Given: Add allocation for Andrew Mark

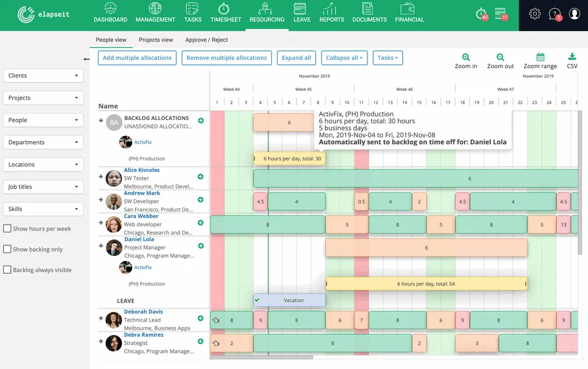Looking at the screenshot, I should coord(201,199).
